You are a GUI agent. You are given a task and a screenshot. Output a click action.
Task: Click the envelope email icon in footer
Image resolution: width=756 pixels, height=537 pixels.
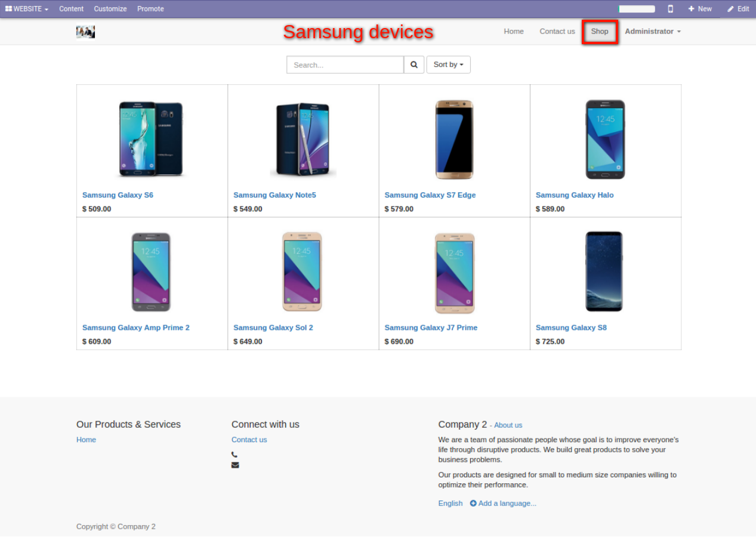(235, 465)
